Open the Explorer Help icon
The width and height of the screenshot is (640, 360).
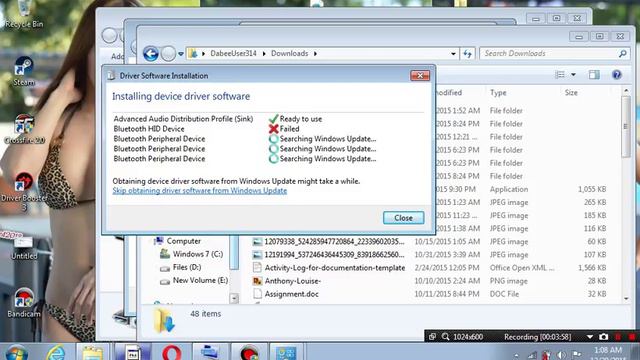coord(616,75)
